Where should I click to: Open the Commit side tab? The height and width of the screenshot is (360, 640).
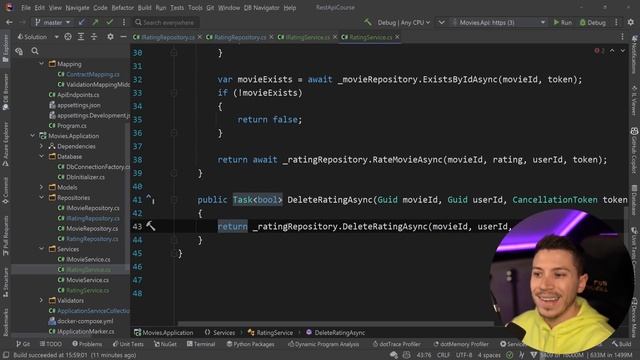click(x=5, y=190)
